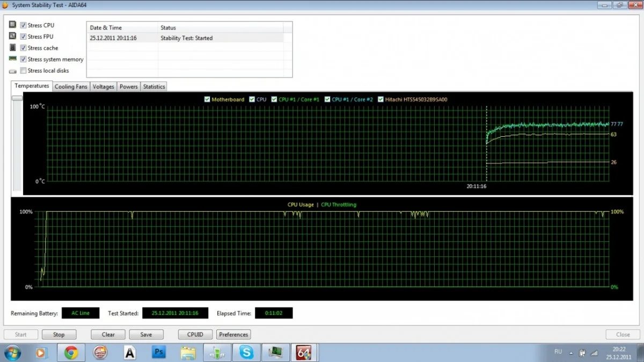Click the Clear button
Screen dimensions: 644x362
(x=108, y=334)
